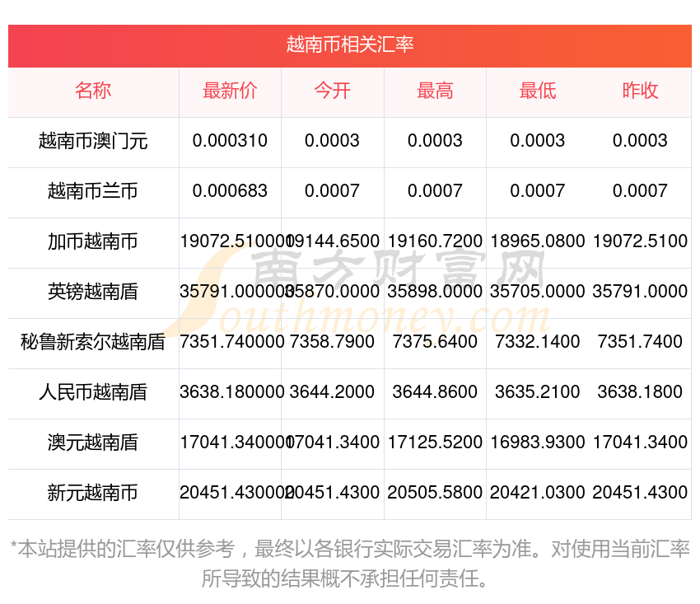
Task: Select the 新元越南币 row name
Action: pyautogui.click(x=93, y=493)
